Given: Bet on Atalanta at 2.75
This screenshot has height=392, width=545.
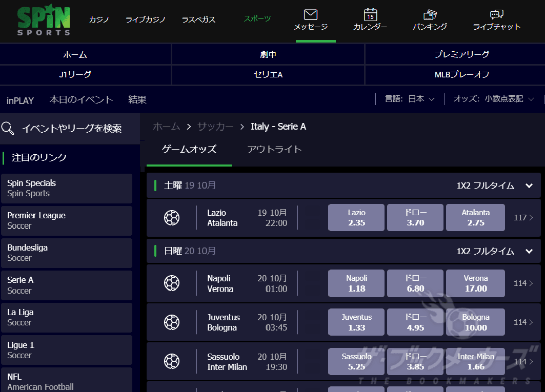Looking at the screenshot, I should click(x=475, y=218).
